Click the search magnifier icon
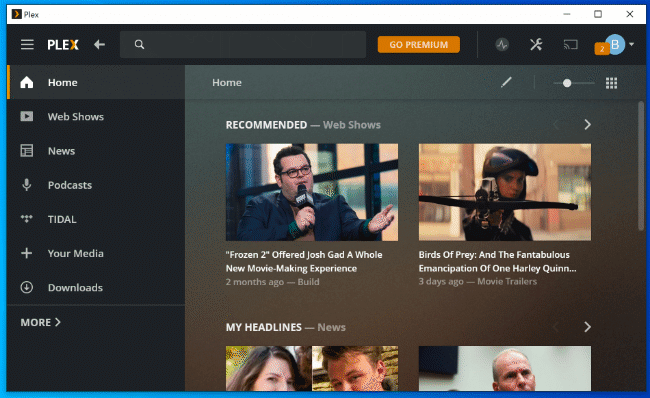 pyautogui.click(x=139, y=44)
